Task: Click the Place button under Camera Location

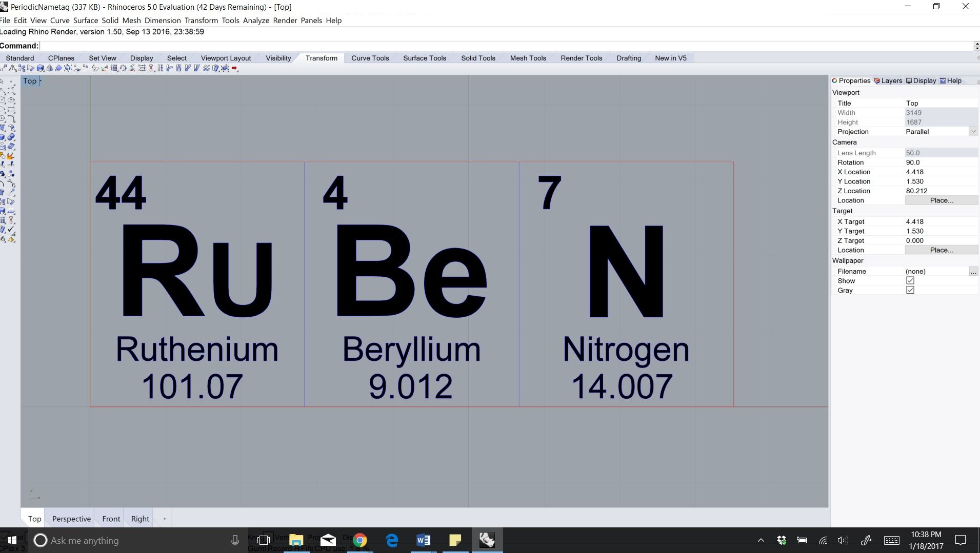Action: pyautogui.click(x=942, y=200)
